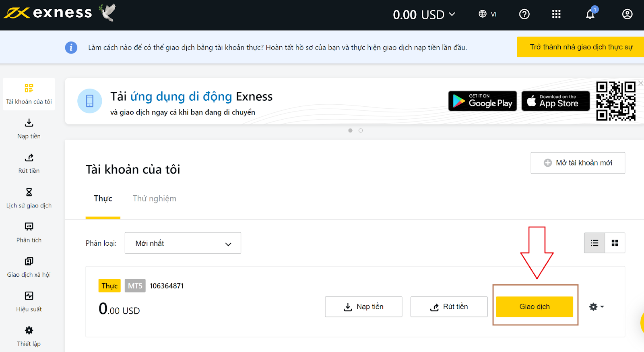Click the blue info icon in banner

[71, 48]
